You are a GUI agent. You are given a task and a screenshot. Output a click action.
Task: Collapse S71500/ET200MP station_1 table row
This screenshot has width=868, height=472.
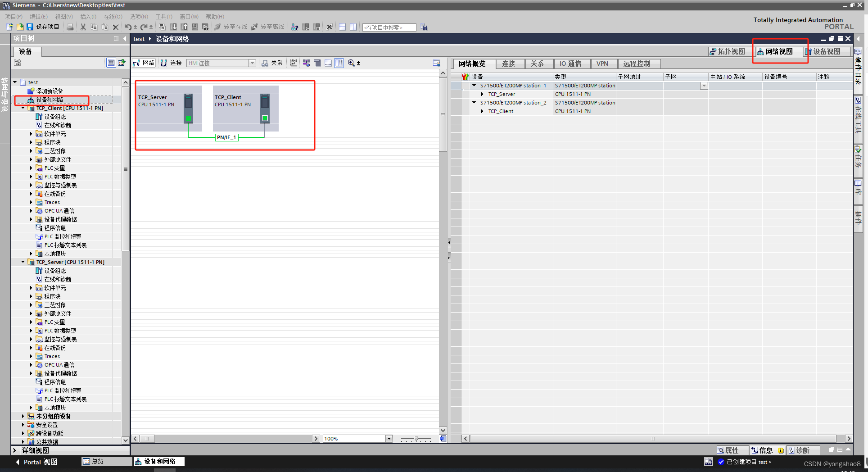[x=474, y=86]
